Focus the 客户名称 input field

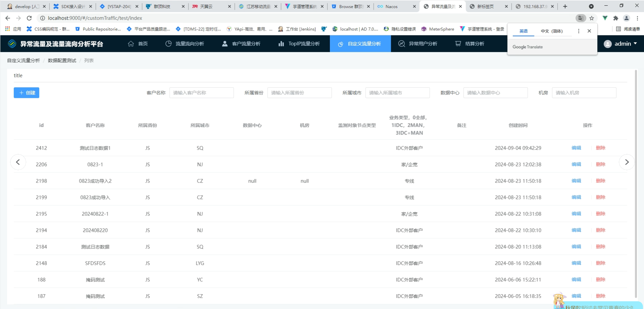(x=202, y=93)
